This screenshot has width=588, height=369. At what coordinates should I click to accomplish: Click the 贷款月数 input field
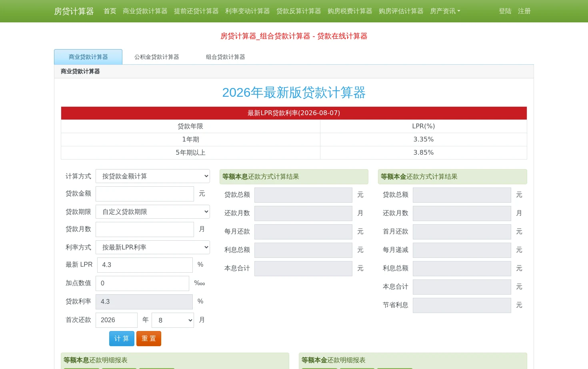(x=145, y=229)
